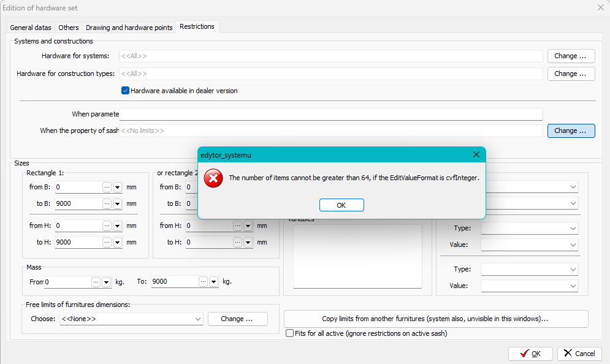This screenshot has width=610, height=364.
Task: Click ellipsis button next to Rectangle 1 to H
Action: 107,242
